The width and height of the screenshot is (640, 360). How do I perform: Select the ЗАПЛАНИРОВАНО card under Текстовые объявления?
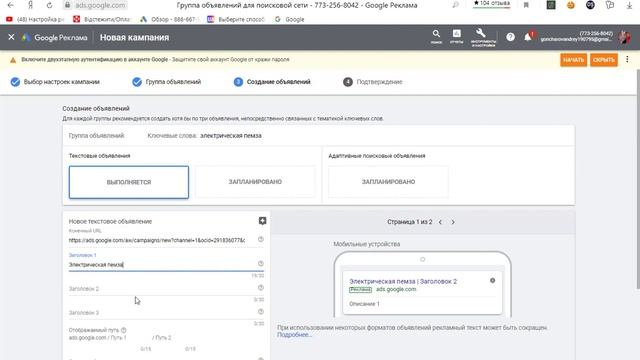(x=255, y=182)
